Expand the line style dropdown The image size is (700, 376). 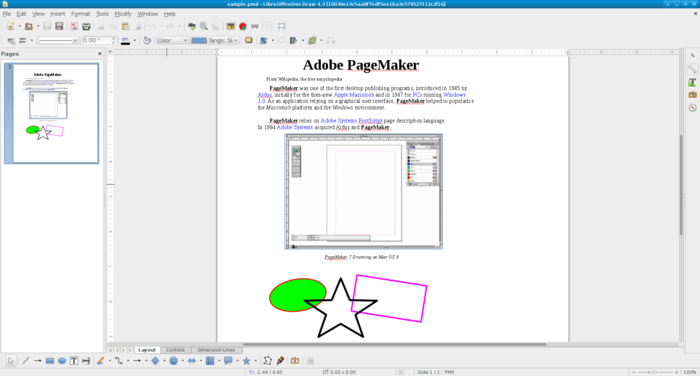click(x=58, y=40)
